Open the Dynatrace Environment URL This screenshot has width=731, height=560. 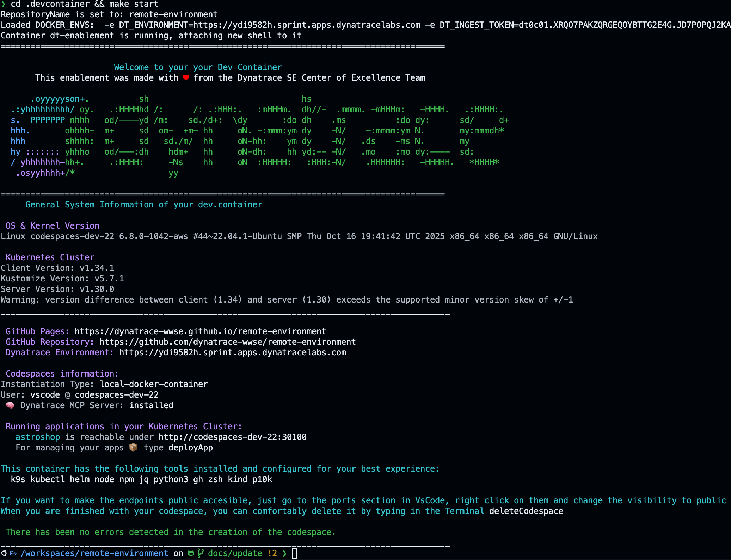click(233, 353)
